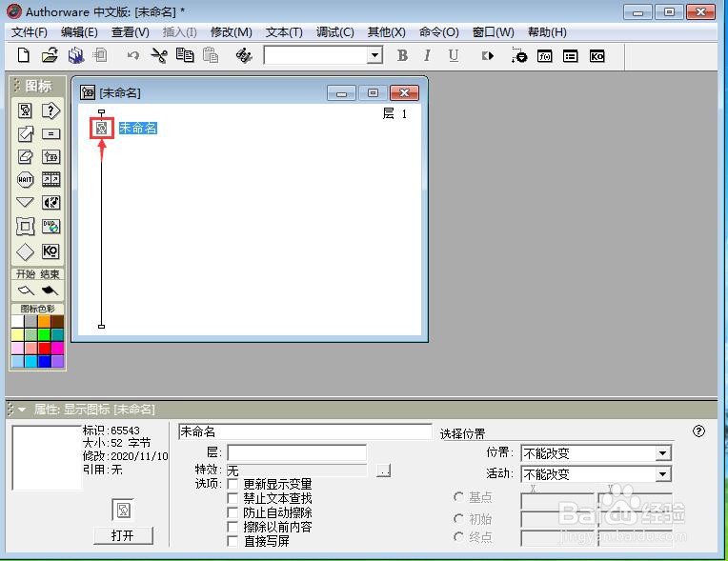
Task: Pick the white Start flag
Action: click(26, 291)
